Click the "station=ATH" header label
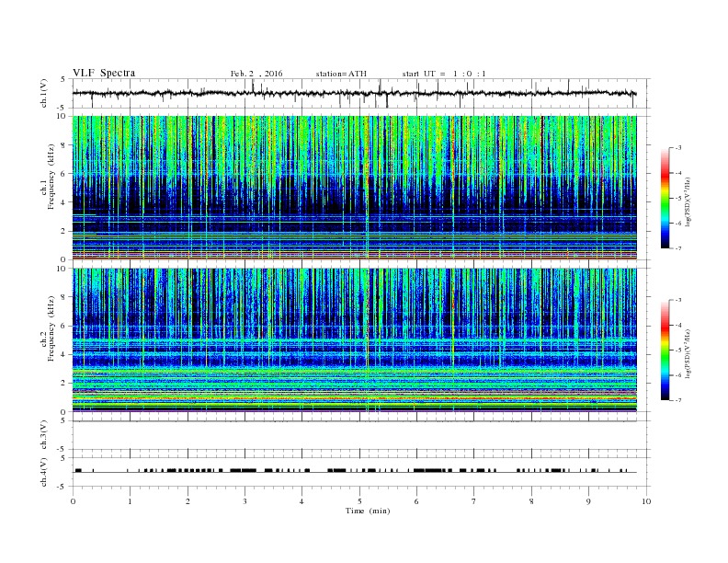The height and width of the screenshot is (563, 728). pos(341,74)
